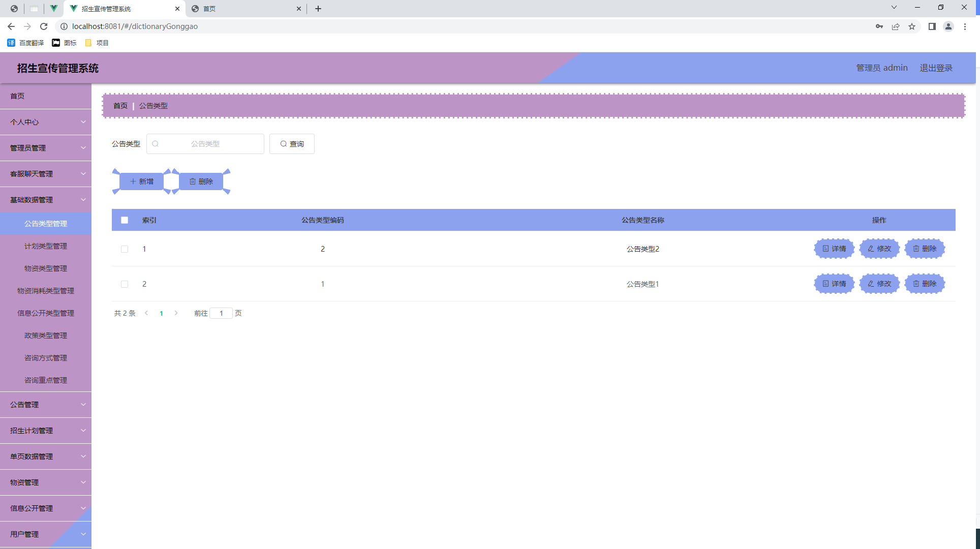
Task: Click the batch 删除 button above table
Action: point(201,181)
